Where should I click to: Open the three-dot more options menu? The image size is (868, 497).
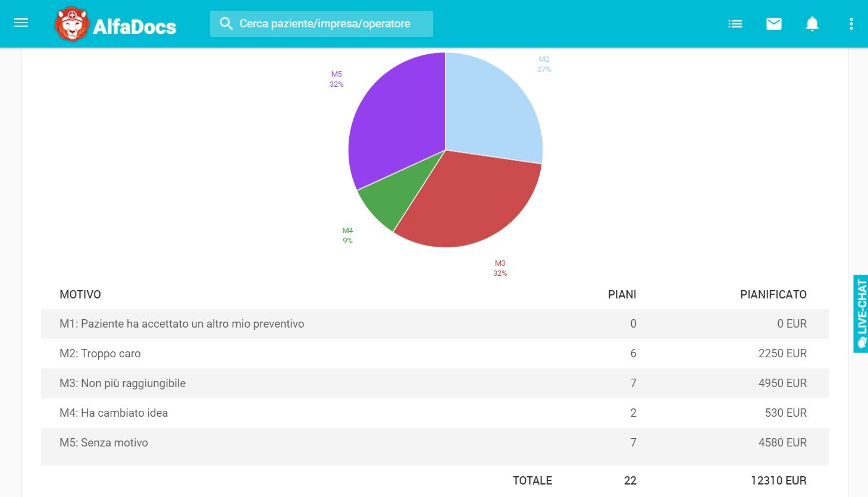pyautogui.click(x=851, y=24)
